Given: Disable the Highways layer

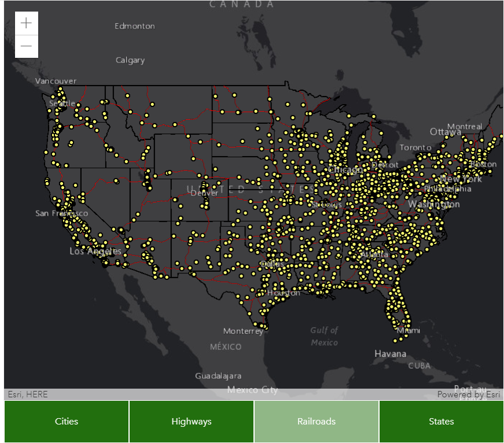Looking at the screenshot, I should click(x=191, y=422).
